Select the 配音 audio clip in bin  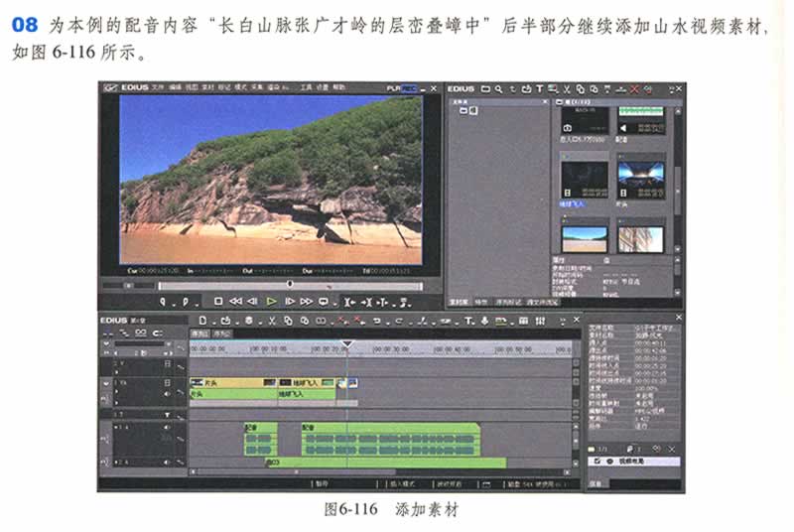[640, 120]
